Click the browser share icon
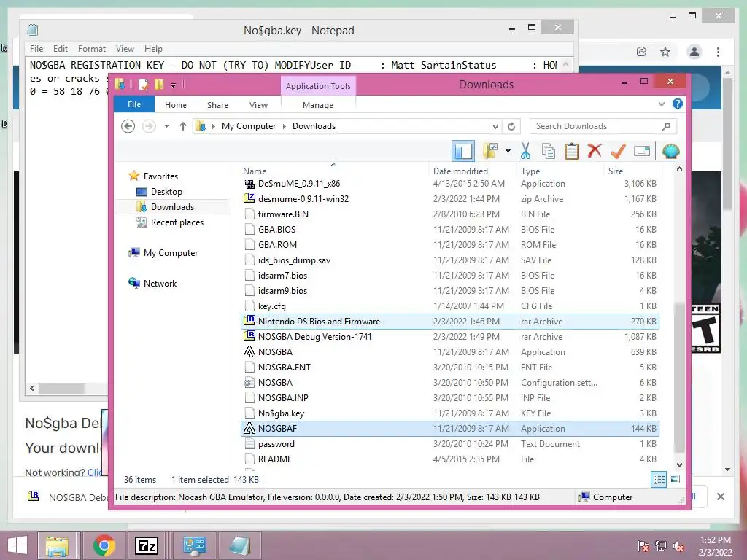 click(642, 52)
